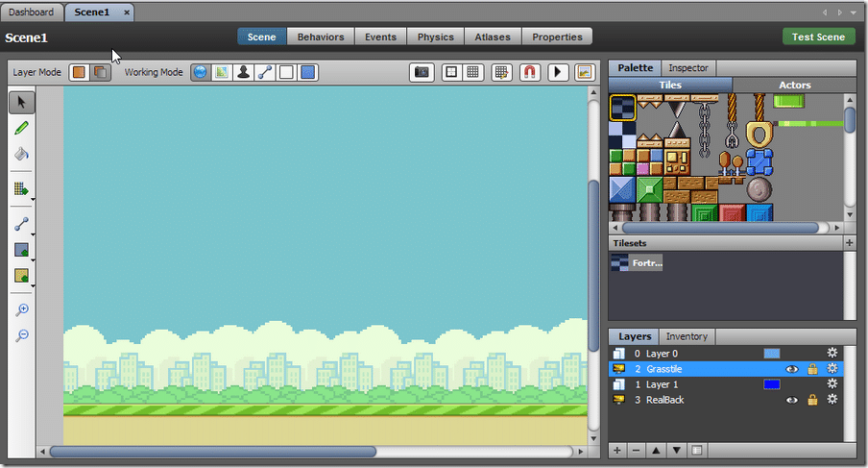Click the gear icon for Layer 1
The width and height of the screenshot is (868, 468).
pos(832,383)
